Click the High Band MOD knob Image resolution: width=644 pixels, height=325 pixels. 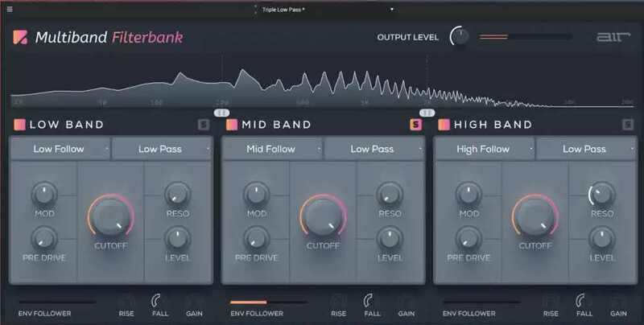coord(469,194)
